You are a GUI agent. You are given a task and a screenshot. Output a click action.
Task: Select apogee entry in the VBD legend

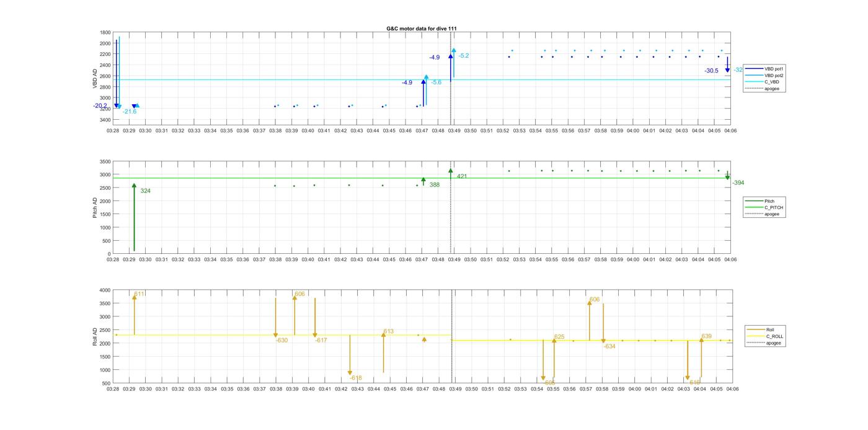[762, 89]
